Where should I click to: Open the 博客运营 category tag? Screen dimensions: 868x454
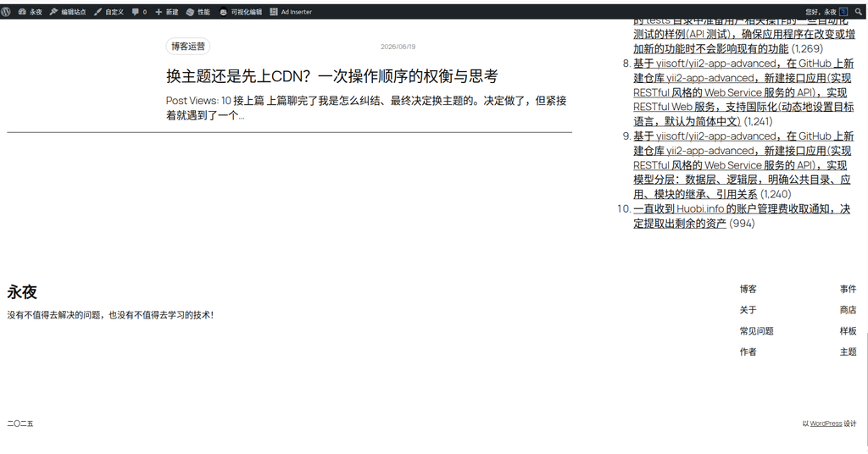click(187, 47)
